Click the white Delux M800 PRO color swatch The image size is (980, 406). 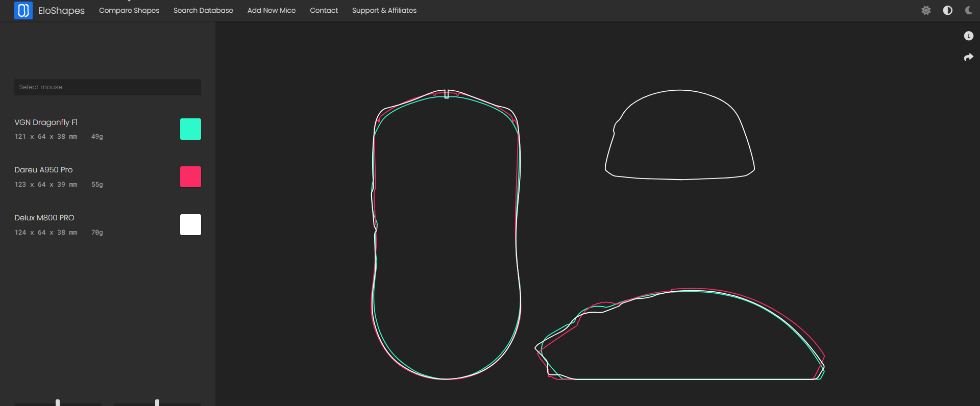pyautogui.click(x=190, y=224)
